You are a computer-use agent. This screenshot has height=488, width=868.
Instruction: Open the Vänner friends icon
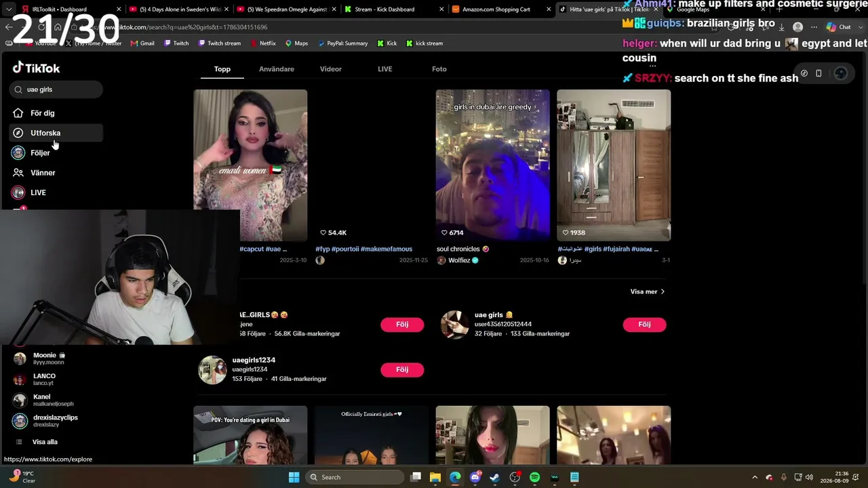point(18,173)
